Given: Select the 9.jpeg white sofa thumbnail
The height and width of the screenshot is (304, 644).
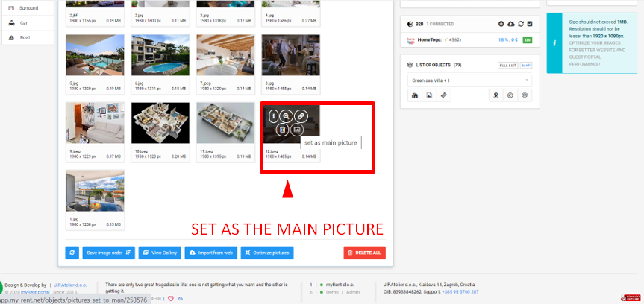Looking at the screenshot, I should coord(95,123).
